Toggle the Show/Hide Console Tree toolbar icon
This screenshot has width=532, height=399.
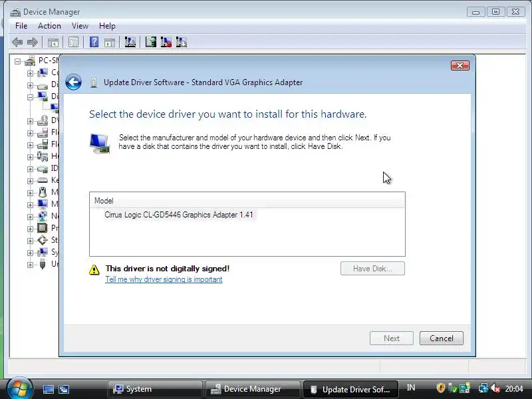[x=53, y=43]
